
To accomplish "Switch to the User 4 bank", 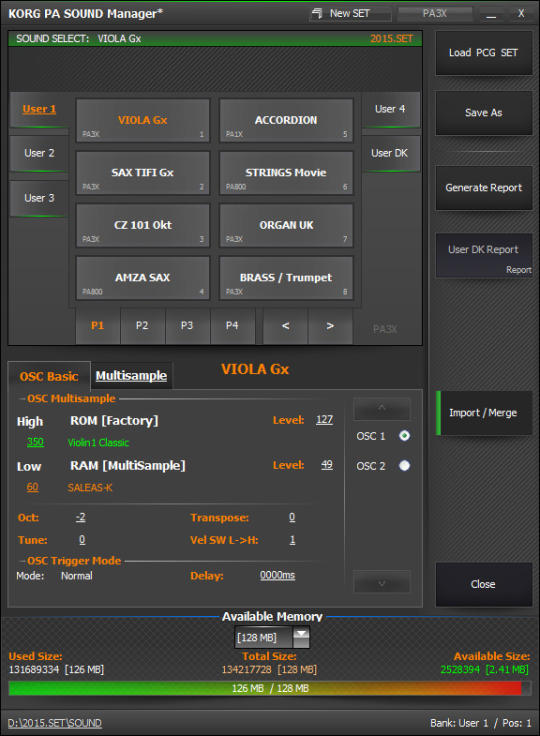I will tap(390, 109).
